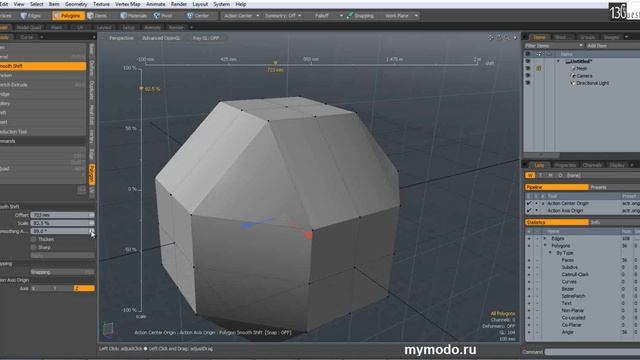The height and width of the screenshot is (360, 640).
Task: Select the Directional Light item
Action: point(592,83)
